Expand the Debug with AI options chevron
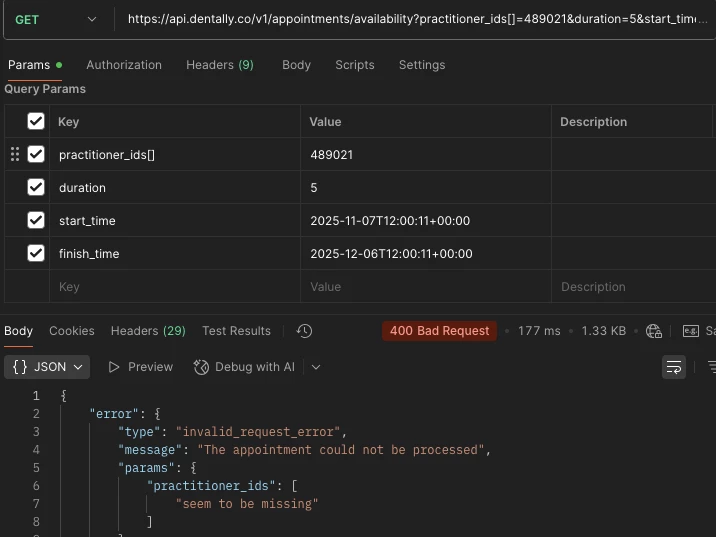This screenshot has height=537, width=716. 316,367
